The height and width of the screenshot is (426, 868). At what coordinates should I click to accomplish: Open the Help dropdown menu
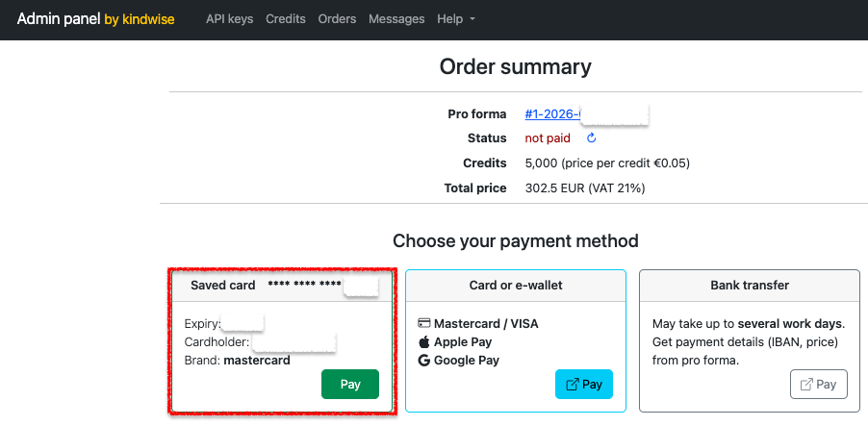456,19
